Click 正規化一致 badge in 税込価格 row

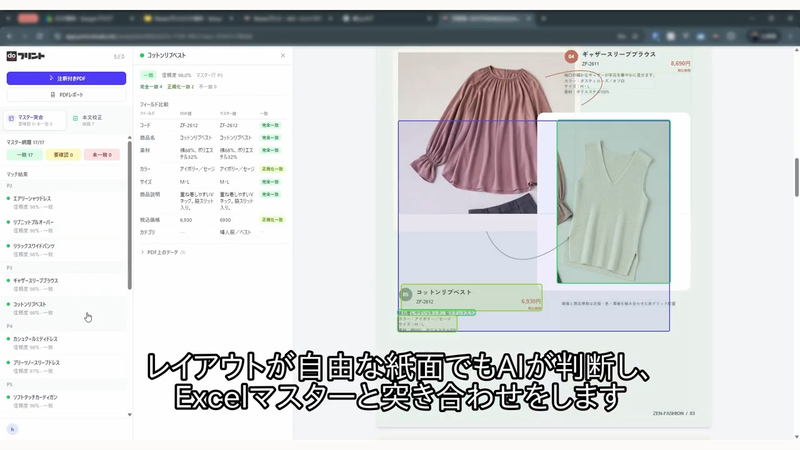pyautogui.click(x=272, y=220)
